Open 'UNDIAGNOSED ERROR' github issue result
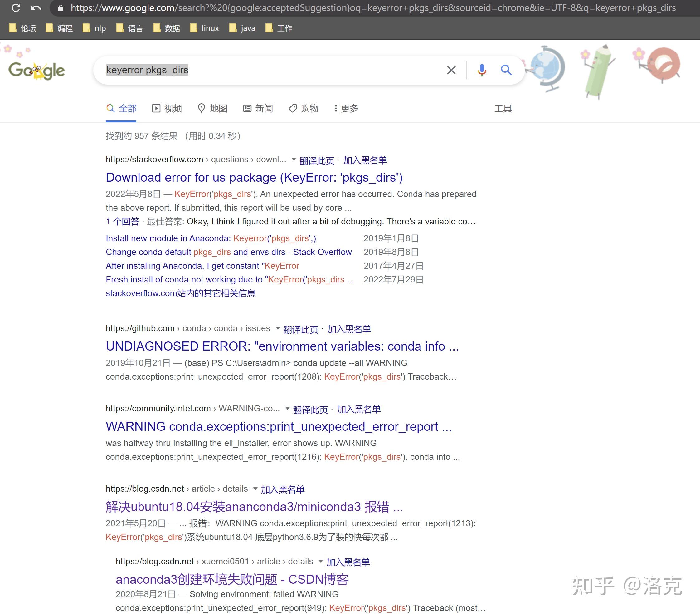Viewport: 700px width, 614px height. [x=282, y=346]
